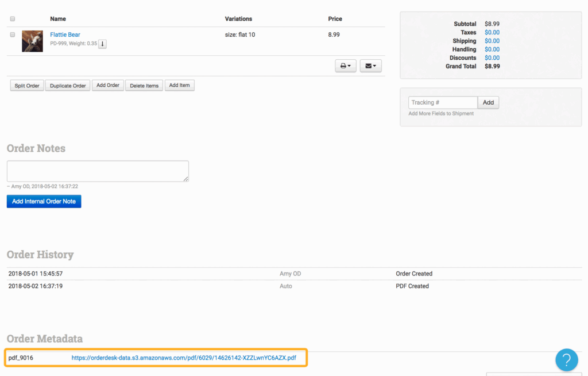Click the Split Order button
The height and width of the screenshot is (376, 588).
[27, 86]
